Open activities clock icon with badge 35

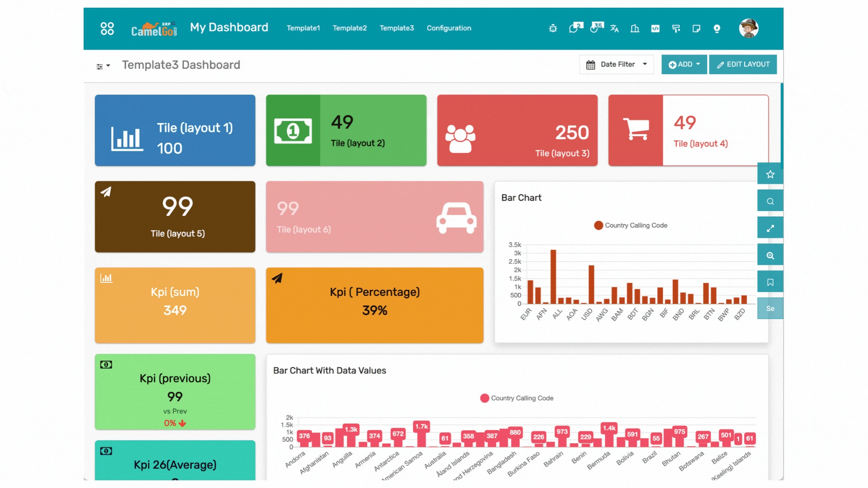pos(595,28)
